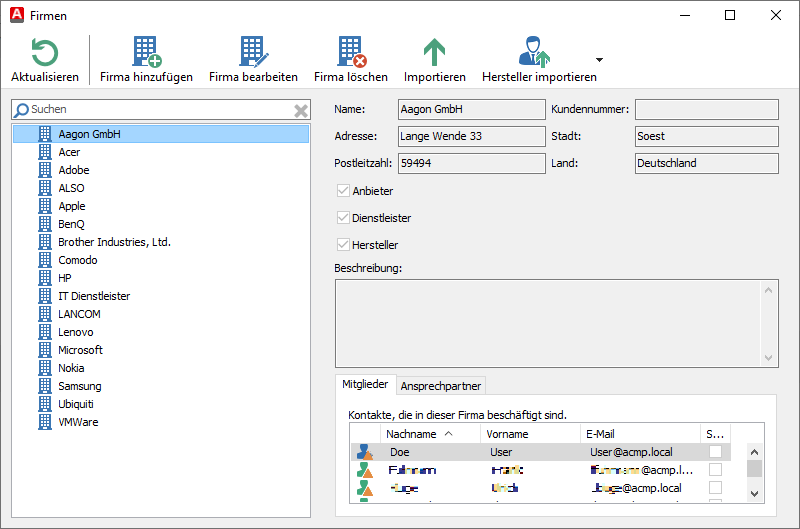This screenshot has width=800, height=529.
Task: Click the Aktualisieren refresh icon
Action: 44,53
